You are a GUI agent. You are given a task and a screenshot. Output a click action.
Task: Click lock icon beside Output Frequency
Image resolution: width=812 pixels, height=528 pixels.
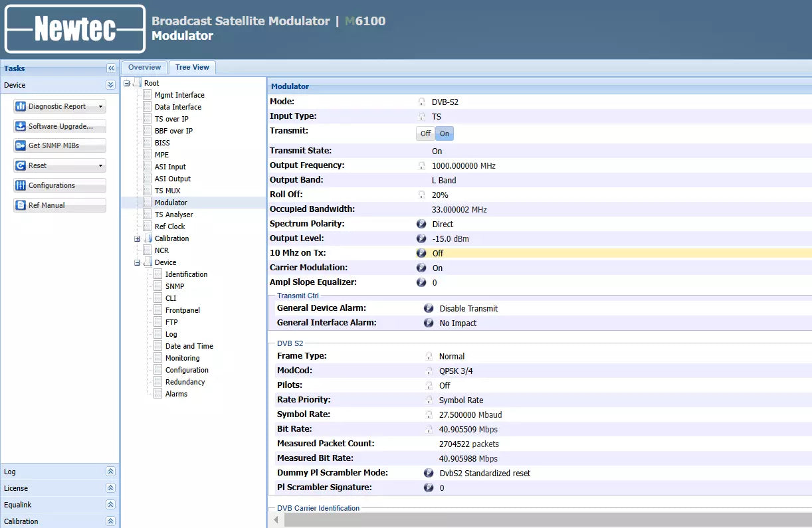(x=421, y=165)
